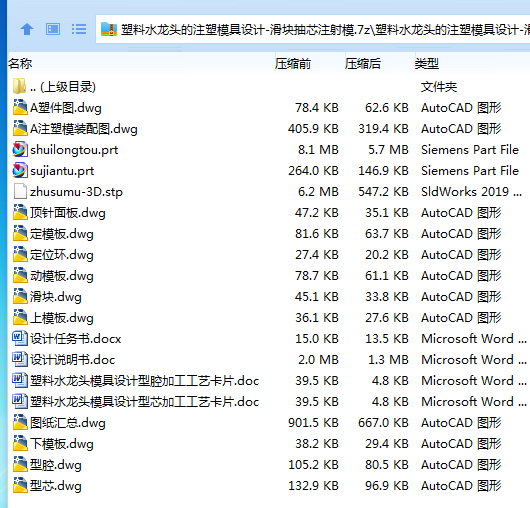Click the icon of 上模板.dwg

coord(20,317)
